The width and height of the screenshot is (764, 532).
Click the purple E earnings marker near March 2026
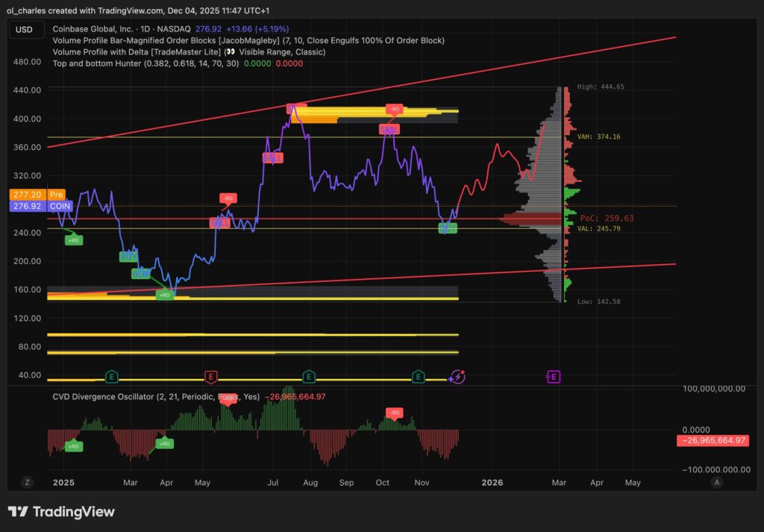[x=553, y=378]
